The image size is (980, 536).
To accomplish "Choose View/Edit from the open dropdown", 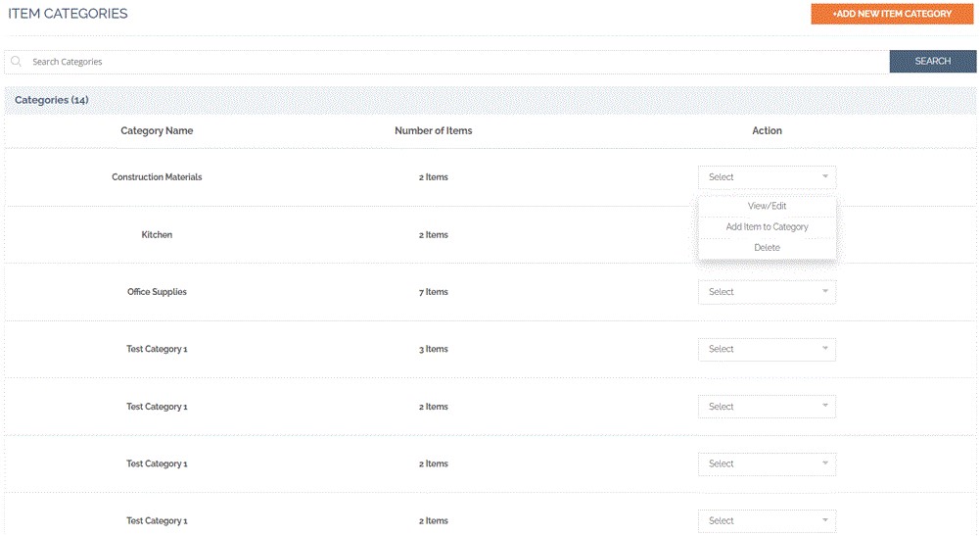I will coord(767,206).
